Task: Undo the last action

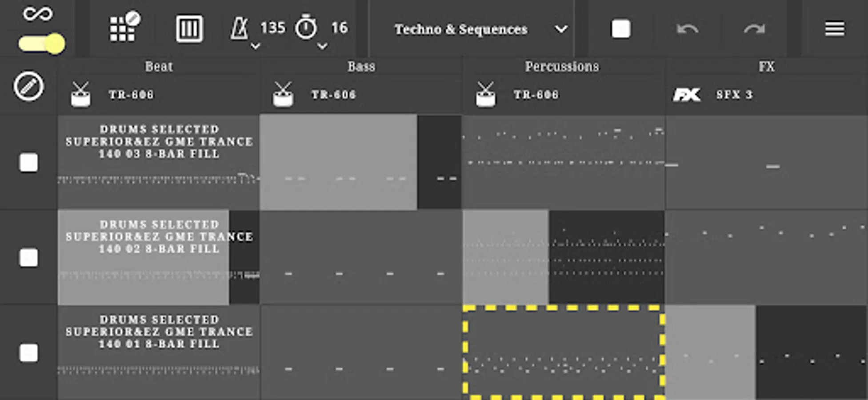Action: 687,29
